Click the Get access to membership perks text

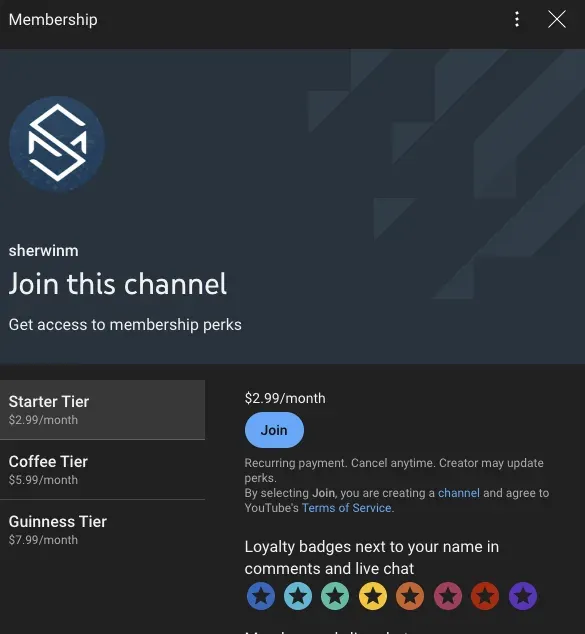click(x=125, y=325)
